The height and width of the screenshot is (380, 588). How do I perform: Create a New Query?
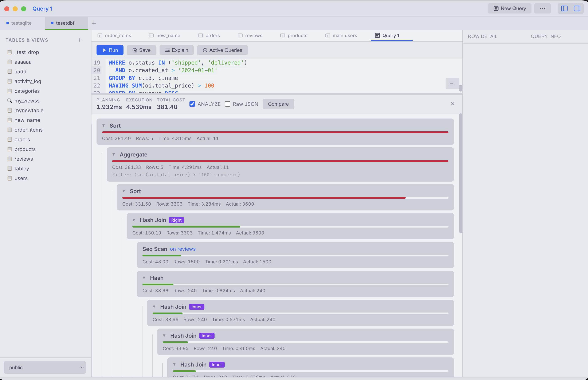[x=509, y=8]
